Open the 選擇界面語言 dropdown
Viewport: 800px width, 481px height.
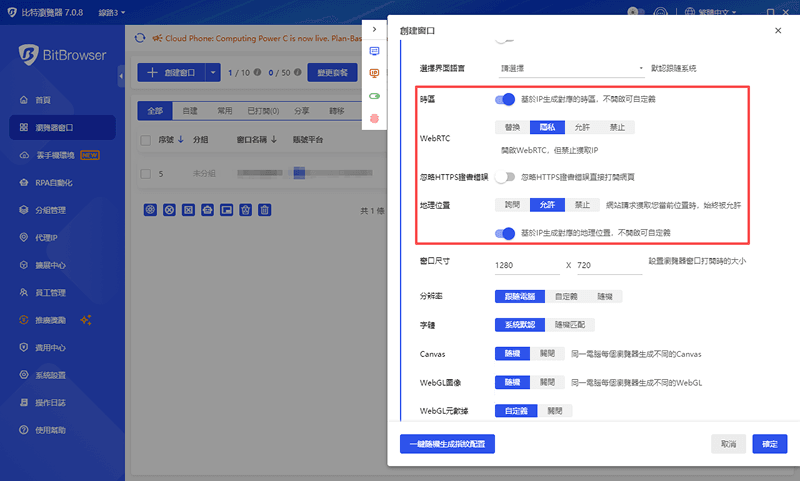click(572, 69)
